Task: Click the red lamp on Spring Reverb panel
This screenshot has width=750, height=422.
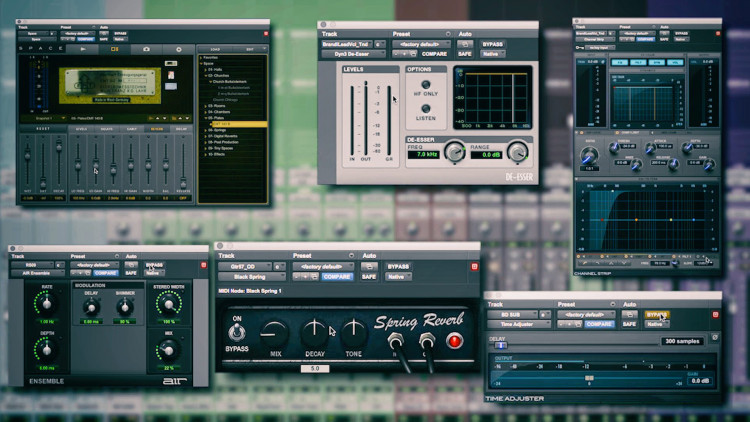Action: tap(454, 341)
